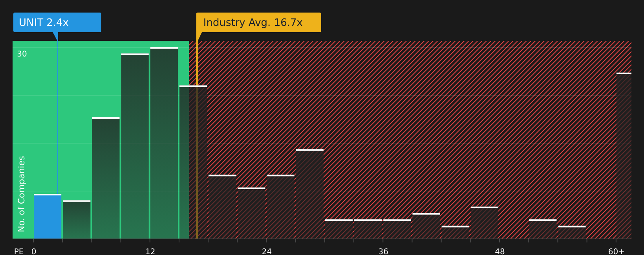This screenshot has height=255, width=644.
Task: Click the bar starting at PE 36
Action: point(397,229)
